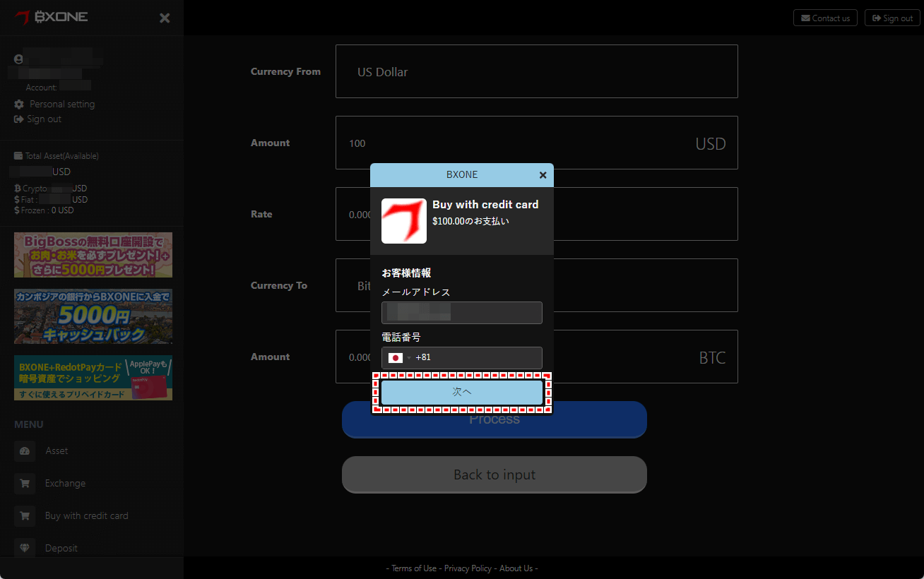
Task: Close the BXONE payment popup
Action: pyautogui.click(x=543, y=175)
